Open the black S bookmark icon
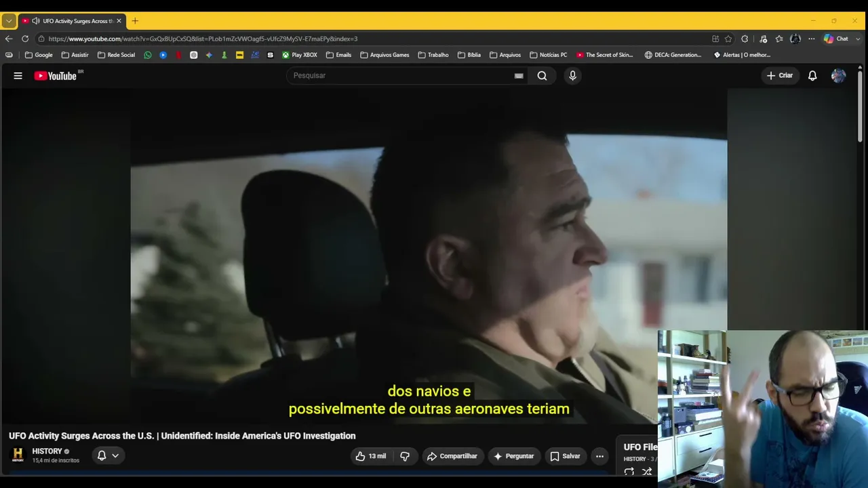Image resolution: width=868 pixels, height=488 pixels. point(271,55)
